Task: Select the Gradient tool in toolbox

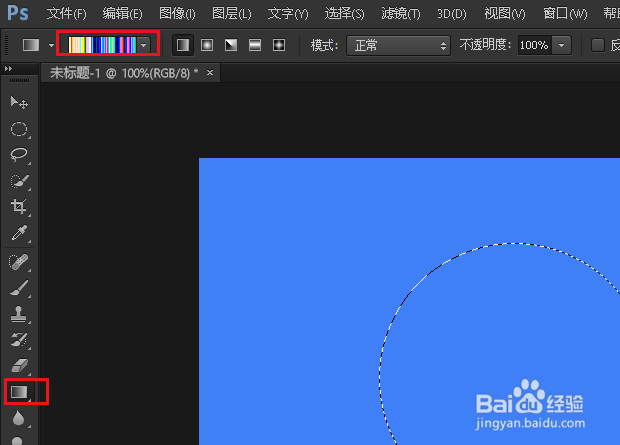Action: point(19,392)
